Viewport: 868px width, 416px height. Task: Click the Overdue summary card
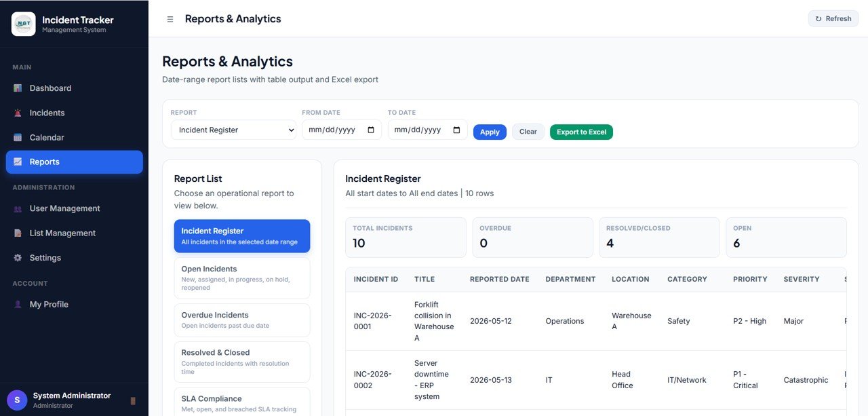(532, 238)
